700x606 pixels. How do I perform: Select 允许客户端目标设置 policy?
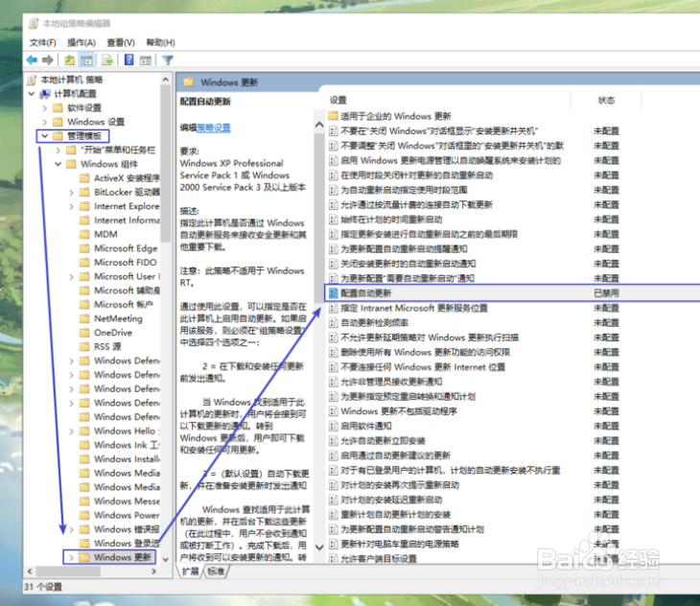click(379, 559)
